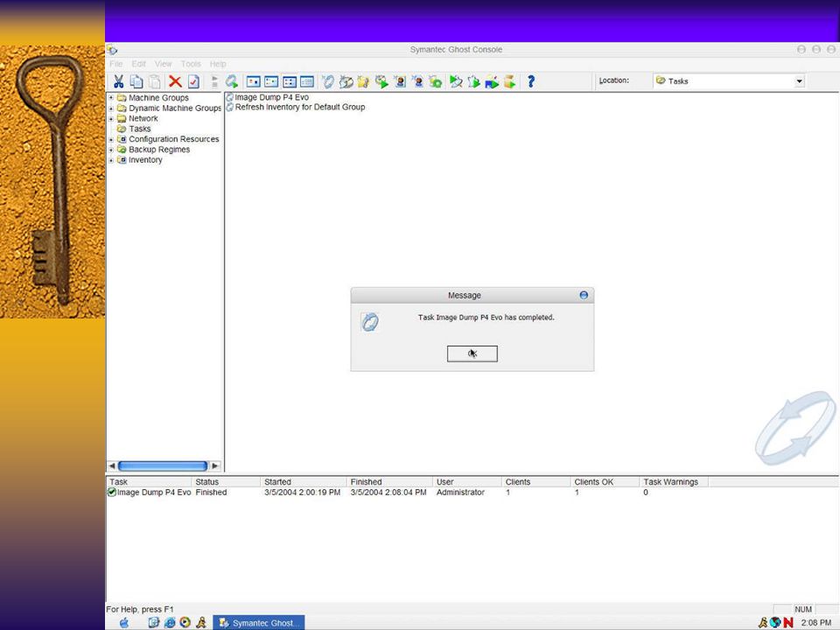Expand the Network tree node
The height and width of the screenshot is (630, 840).
point(111,118)
